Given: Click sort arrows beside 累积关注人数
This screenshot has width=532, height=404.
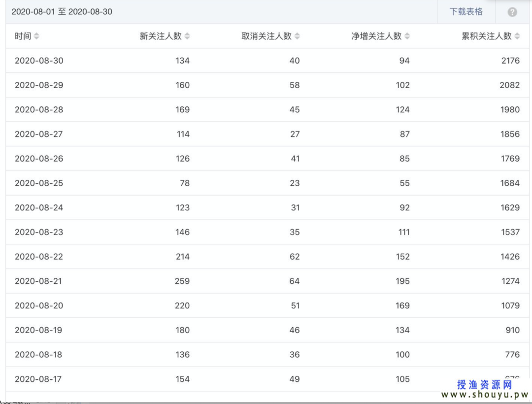Looking at the screenshot, I should point(517,36).
